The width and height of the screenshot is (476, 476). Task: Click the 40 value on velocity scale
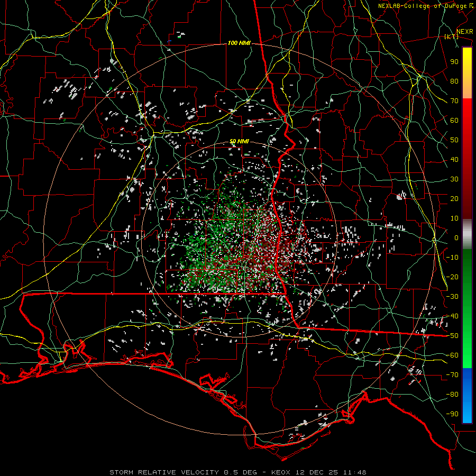(454, 160)
